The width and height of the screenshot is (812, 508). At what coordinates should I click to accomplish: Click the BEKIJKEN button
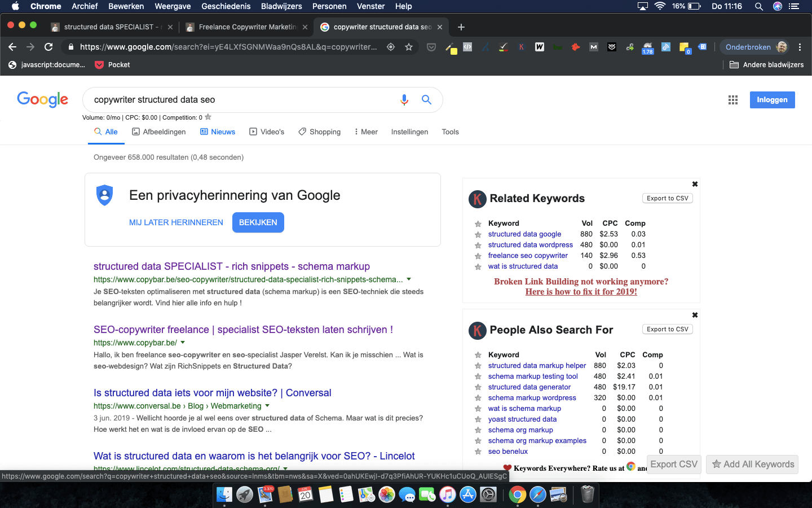[x=258, y=222]
